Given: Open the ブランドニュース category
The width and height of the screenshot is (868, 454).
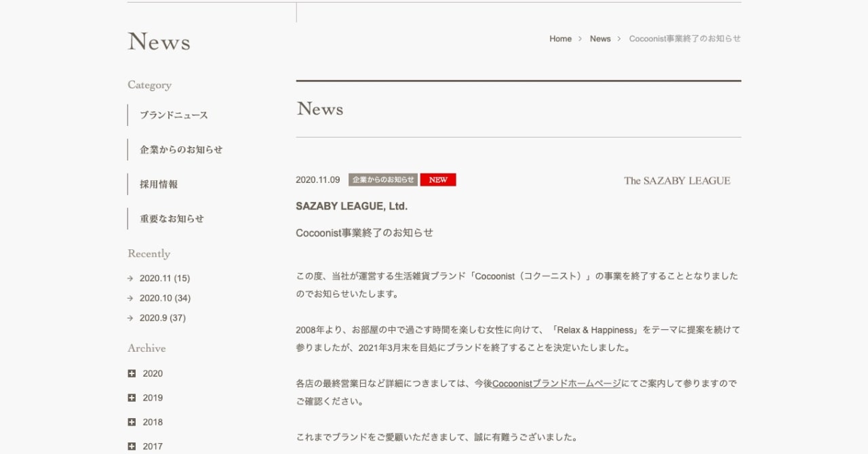Looking at the screenshot, I should click(174, 115).
